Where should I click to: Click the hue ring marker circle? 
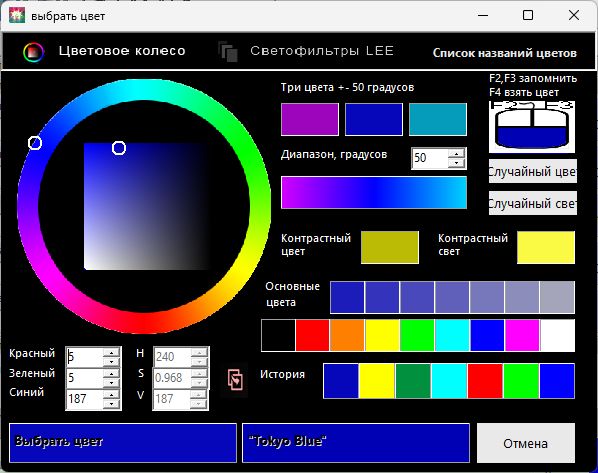pos(35,143)
